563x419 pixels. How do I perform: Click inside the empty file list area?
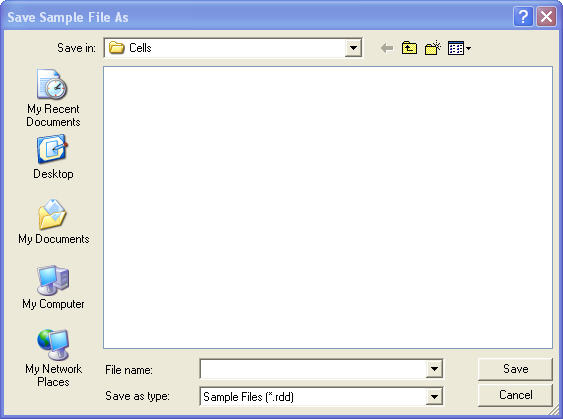(x=328, y=207)
